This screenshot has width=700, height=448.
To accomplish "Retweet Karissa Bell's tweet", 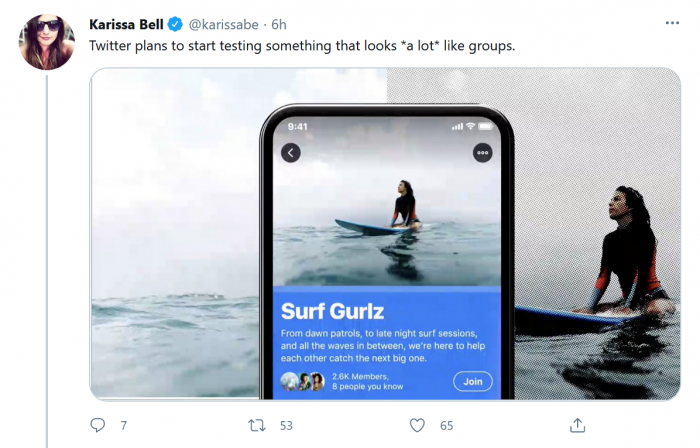I will point(257,425).
